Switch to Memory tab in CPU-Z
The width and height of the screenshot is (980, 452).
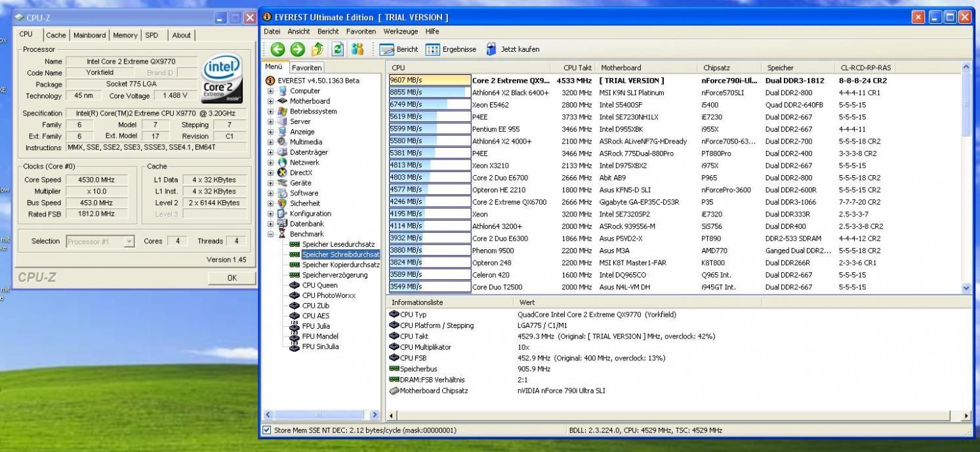coord(125,35)
